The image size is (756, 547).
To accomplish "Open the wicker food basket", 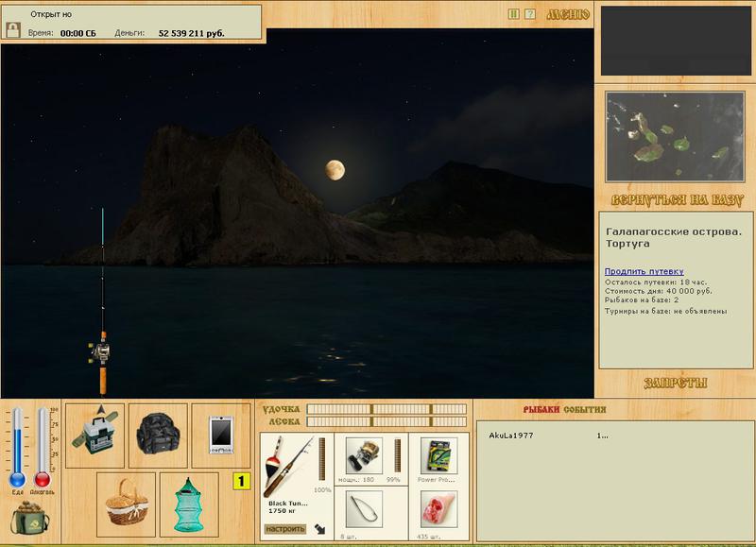I will tap(127, 499).
